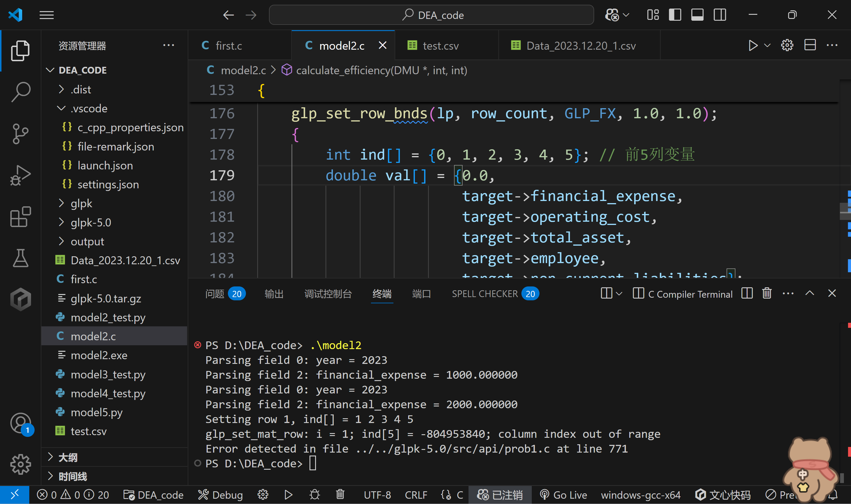
Task: Switch to the test.csv editor tab
Action: click(x=440, y=46)
